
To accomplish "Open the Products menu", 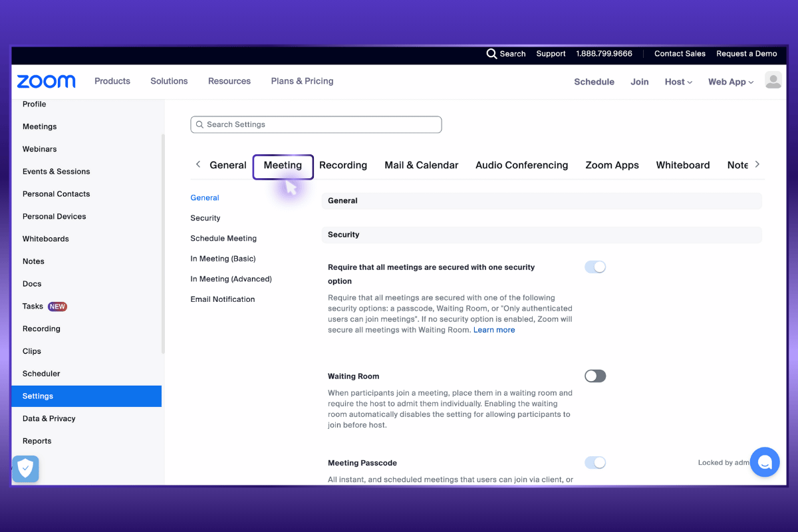I will coord(112,81).
